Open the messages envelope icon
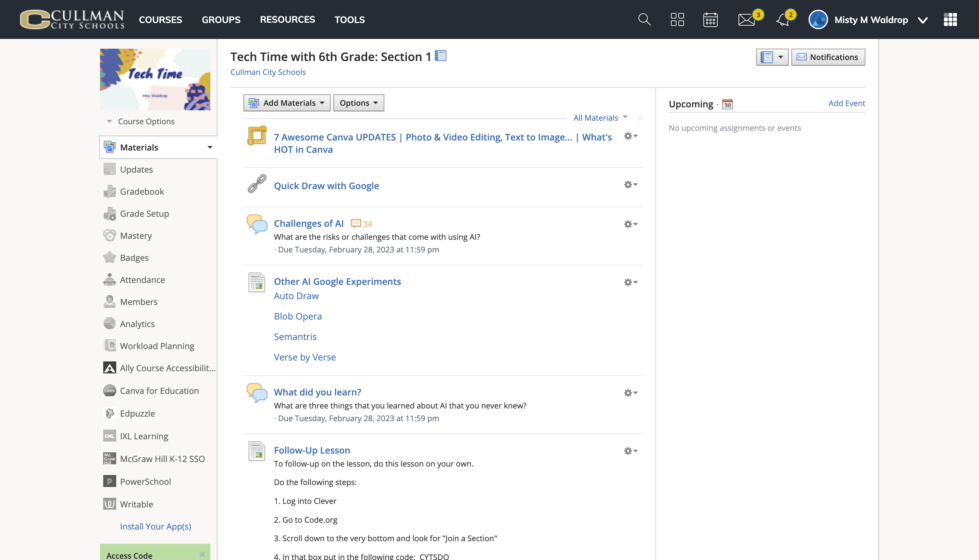This screenshot has width=979, height=560. point(746,19)
